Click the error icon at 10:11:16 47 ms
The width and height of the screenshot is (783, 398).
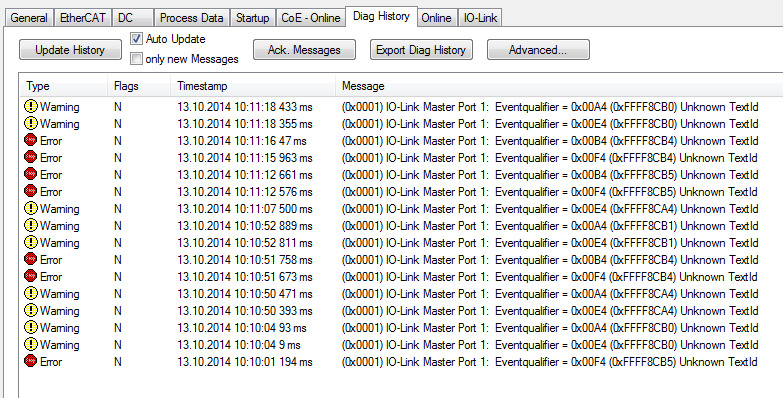[x=31, y=140]
